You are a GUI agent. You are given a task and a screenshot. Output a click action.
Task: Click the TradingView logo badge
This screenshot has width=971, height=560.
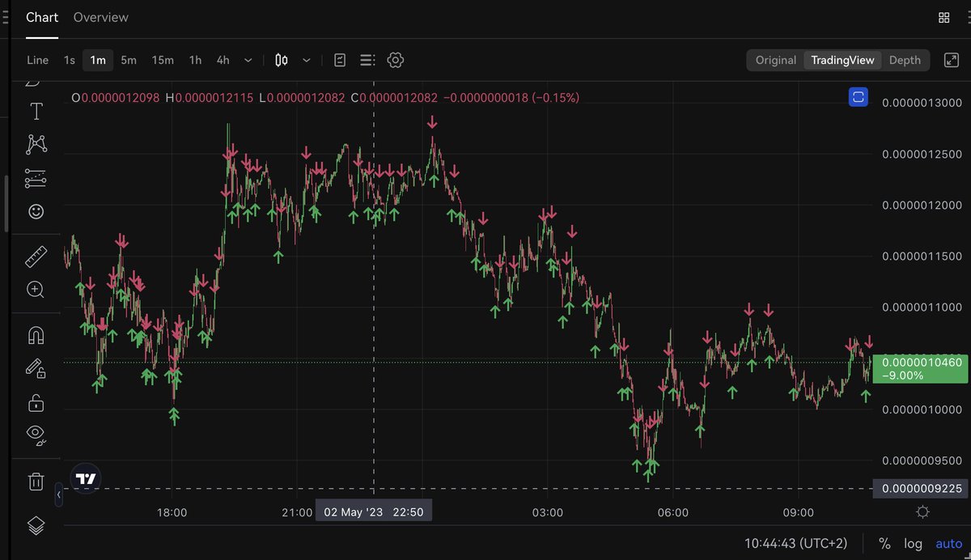pos(85,478)
